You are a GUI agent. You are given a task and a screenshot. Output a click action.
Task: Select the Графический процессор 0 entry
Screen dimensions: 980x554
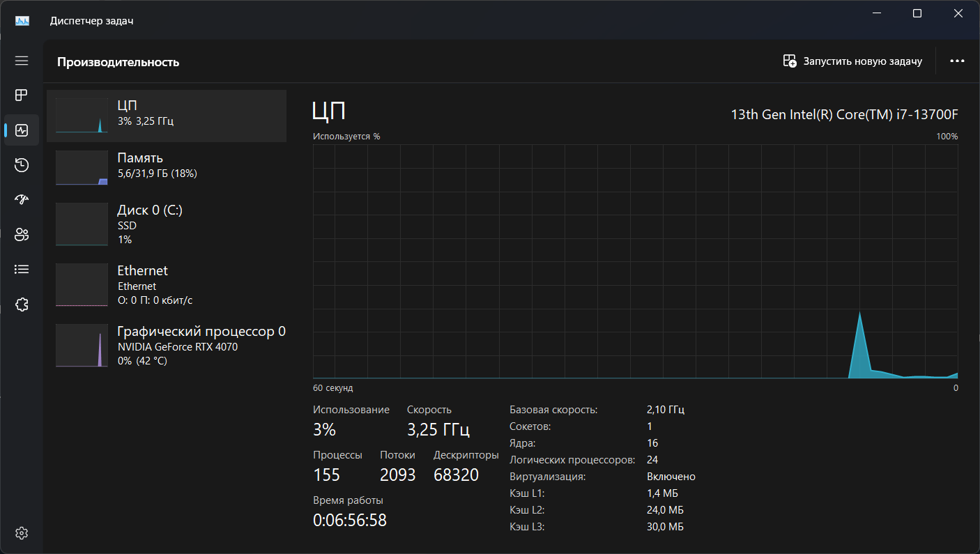(x=167, y=346)
